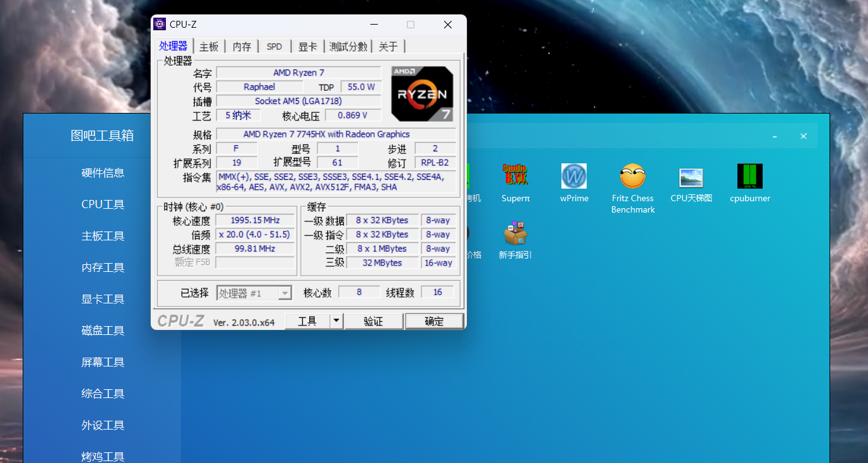Viewport: 868px width, 463px height.
Task: Minimize the 图吧工具箱 window
Action: tap(775, 136)
